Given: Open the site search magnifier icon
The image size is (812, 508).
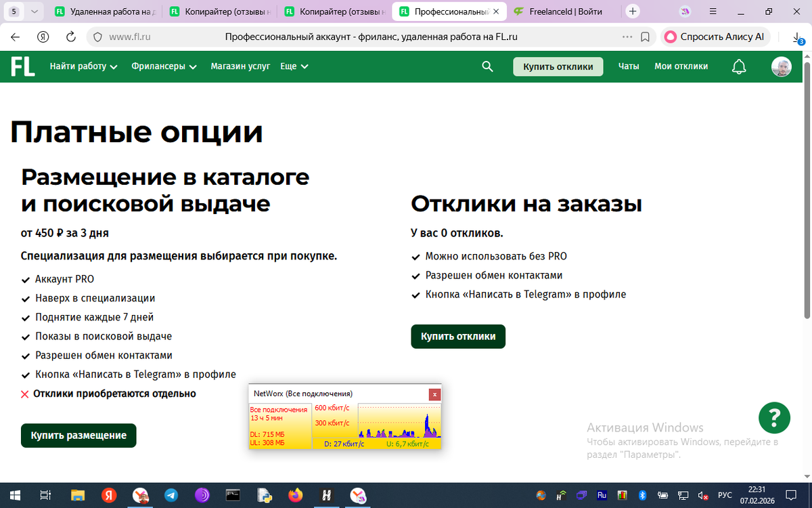Looking at the screenshot, I should (487, 66).
